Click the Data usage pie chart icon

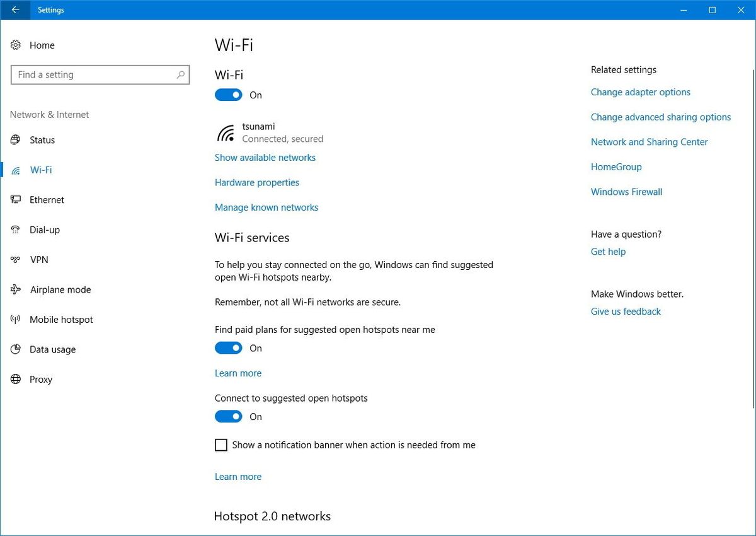pyautogui.click(x=15, y=349)
